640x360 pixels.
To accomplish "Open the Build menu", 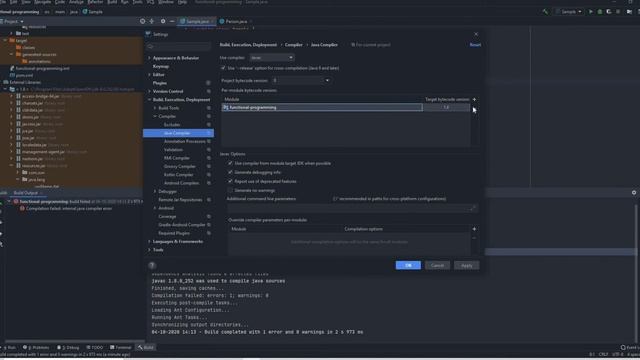I will tap(112, 2).
